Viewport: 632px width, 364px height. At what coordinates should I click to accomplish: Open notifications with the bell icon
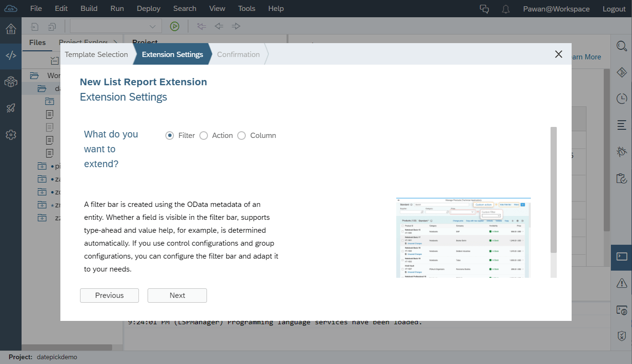coord(506,9)
